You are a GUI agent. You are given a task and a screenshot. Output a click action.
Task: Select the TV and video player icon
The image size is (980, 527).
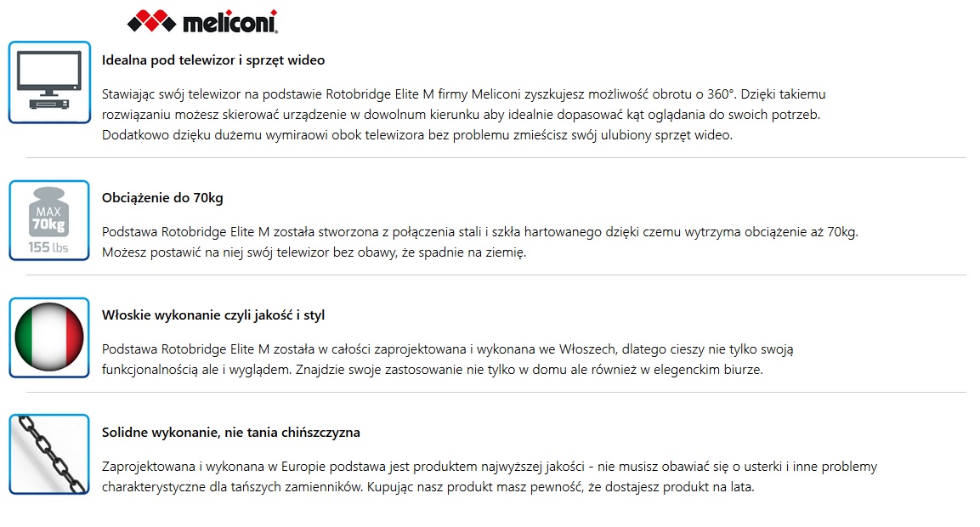(x=49, y=82)
